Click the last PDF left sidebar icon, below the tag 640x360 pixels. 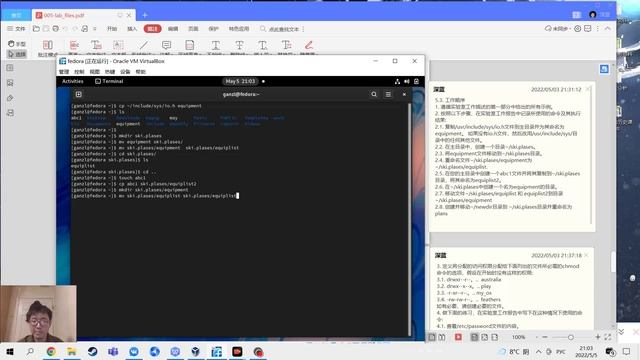(10, 113)
